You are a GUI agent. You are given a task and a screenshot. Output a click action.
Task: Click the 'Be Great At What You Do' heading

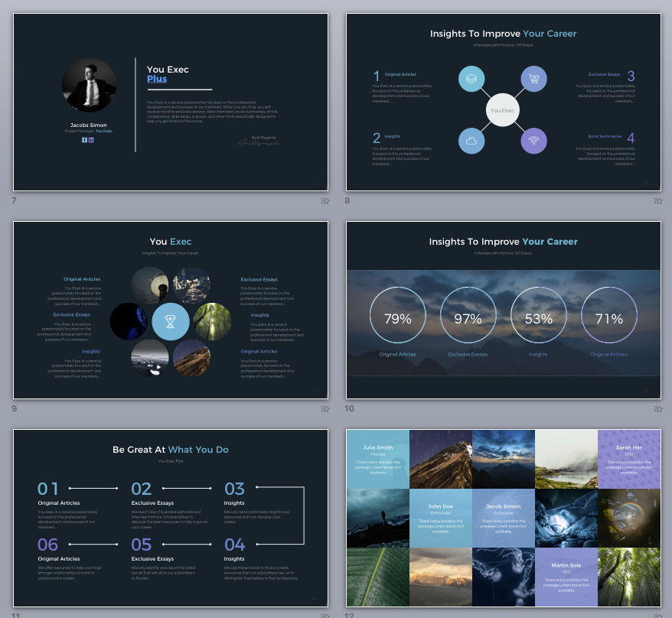[x=171, y=450]
